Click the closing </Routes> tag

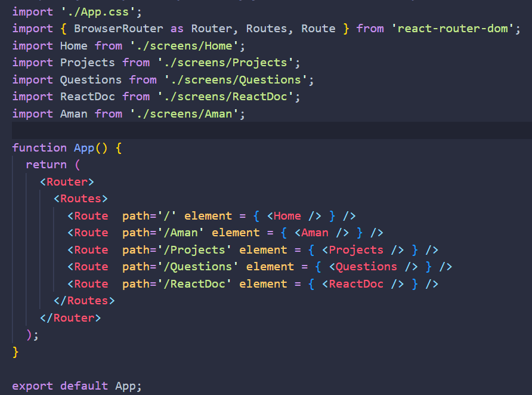pos(84,301)
